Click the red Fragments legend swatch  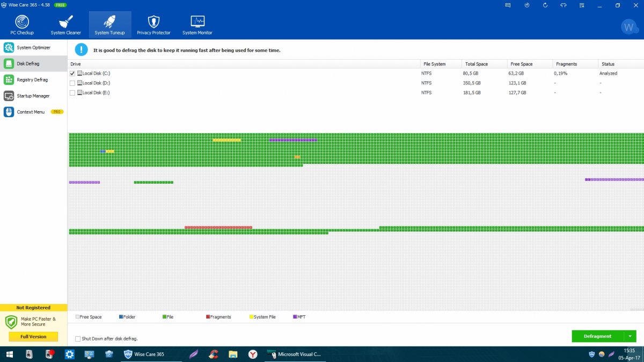[208, 317]
